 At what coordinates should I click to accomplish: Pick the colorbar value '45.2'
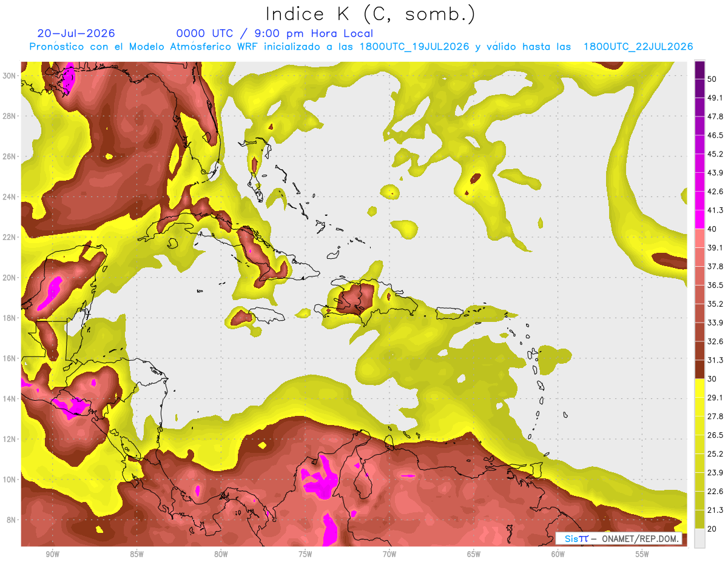(715, 154)
